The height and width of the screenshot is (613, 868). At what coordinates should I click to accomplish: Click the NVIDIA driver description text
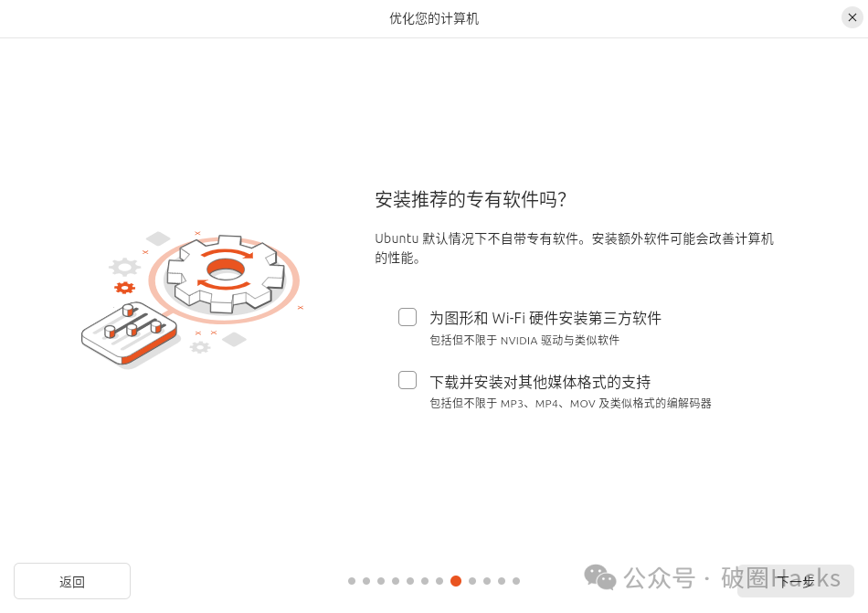[x=524, y=340]
